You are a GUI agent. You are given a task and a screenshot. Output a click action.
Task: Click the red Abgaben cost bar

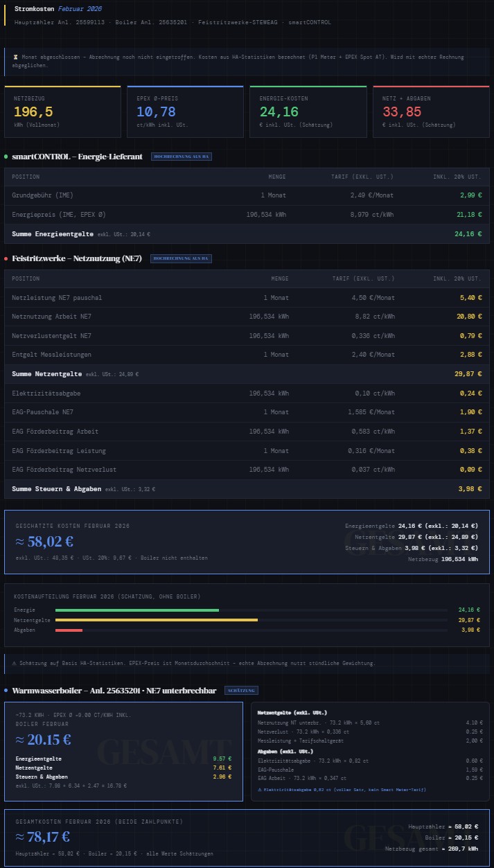click(69, 630)
